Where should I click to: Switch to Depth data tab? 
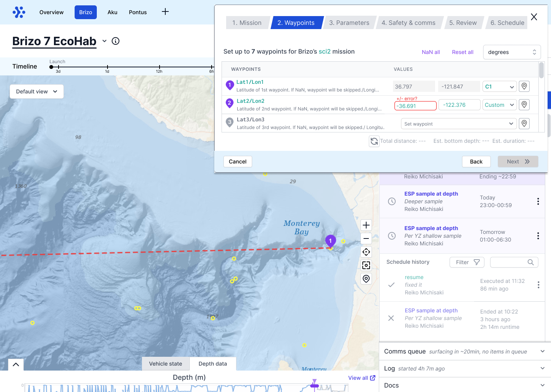pos(213,364)
